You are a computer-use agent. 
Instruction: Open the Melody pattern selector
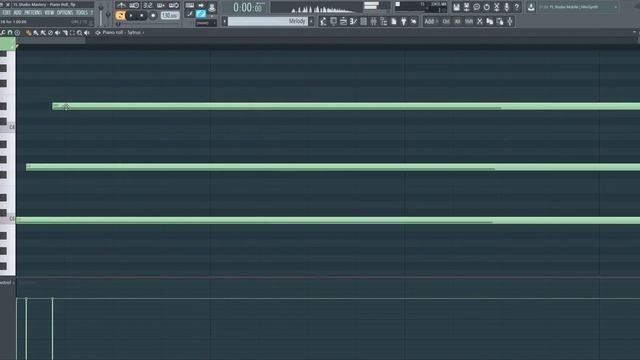coord(267,21)
